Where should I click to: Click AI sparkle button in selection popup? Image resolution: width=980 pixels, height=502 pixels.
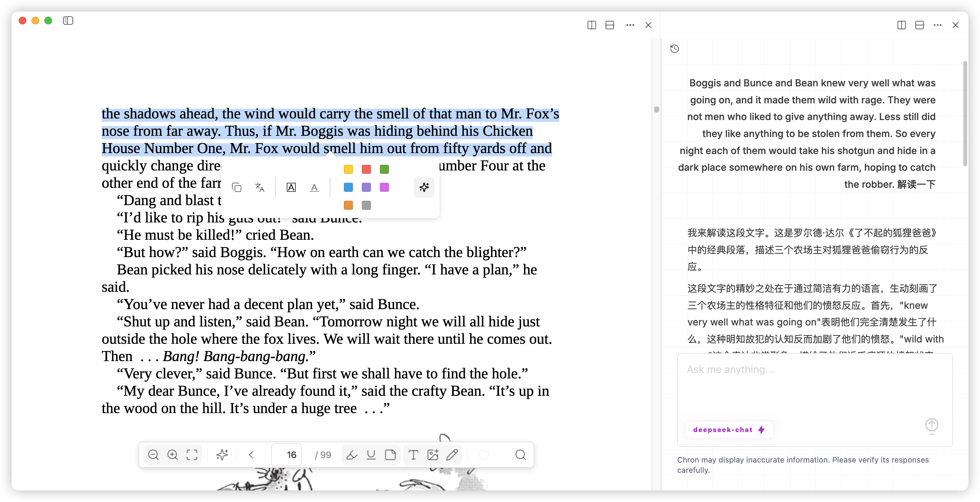click(x=424, y=187)
